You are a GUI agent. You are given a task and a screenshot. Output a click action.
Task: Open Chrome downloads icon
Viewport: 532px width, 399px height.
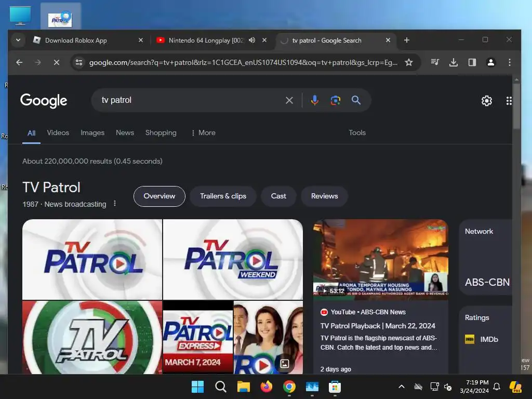(x=453, y=62)
